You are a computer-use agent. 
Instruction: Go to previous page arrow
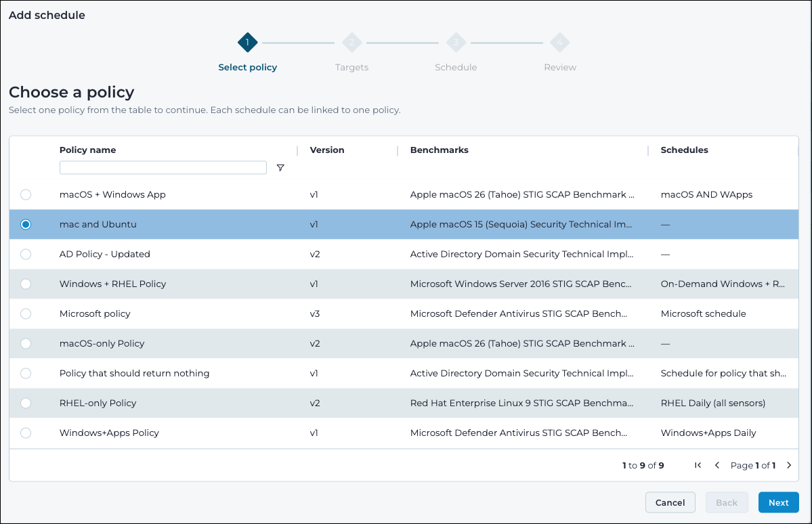tap(717, 465)
